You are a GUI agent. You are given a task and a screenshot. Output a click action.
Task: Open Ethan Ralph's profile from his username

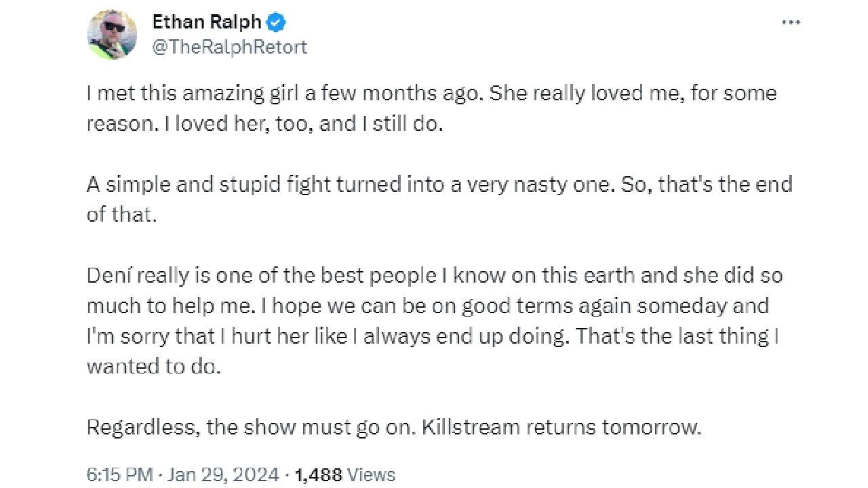pyautogui.click(x=229, y=47)
